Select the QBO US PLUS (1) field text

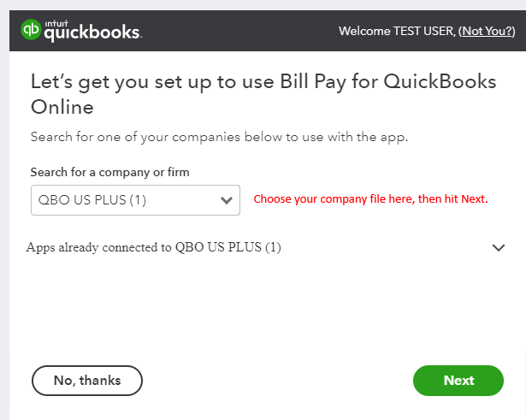[92, 200]
